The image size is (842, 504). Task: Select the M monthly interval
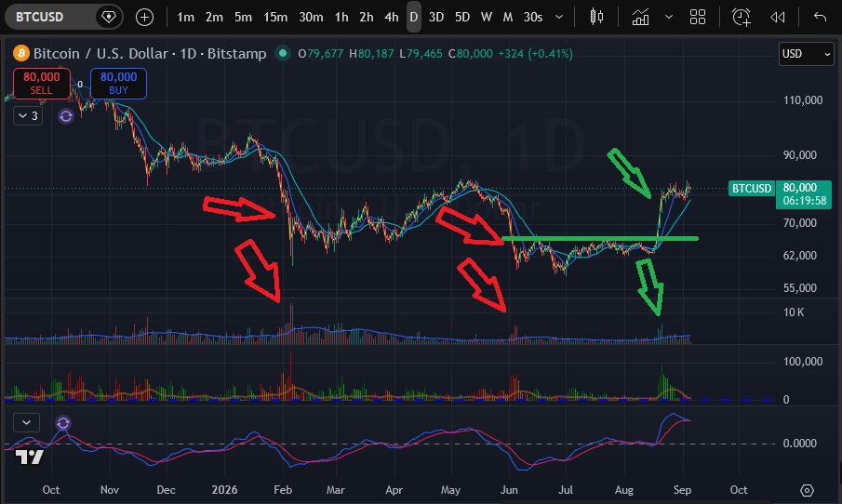[x=507, y=17]
